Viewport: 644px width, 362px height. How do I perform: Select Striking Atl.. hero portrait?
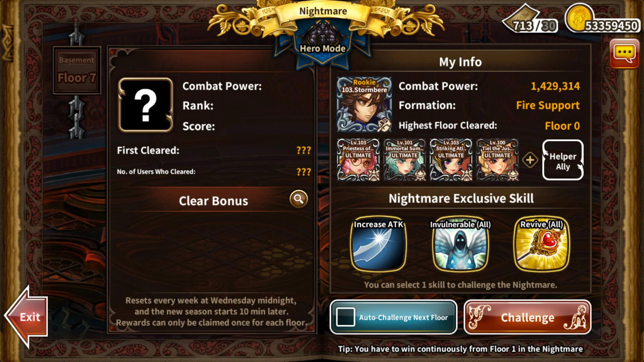tap(451, 160)
